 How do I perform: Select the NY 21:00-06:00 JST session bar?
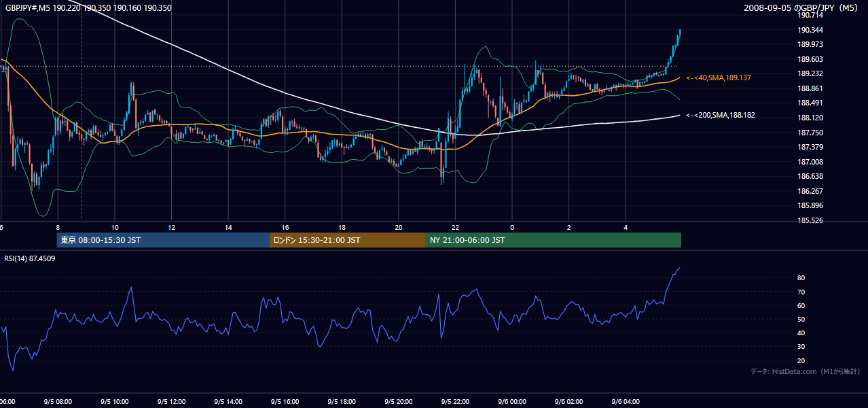[554, 240]
